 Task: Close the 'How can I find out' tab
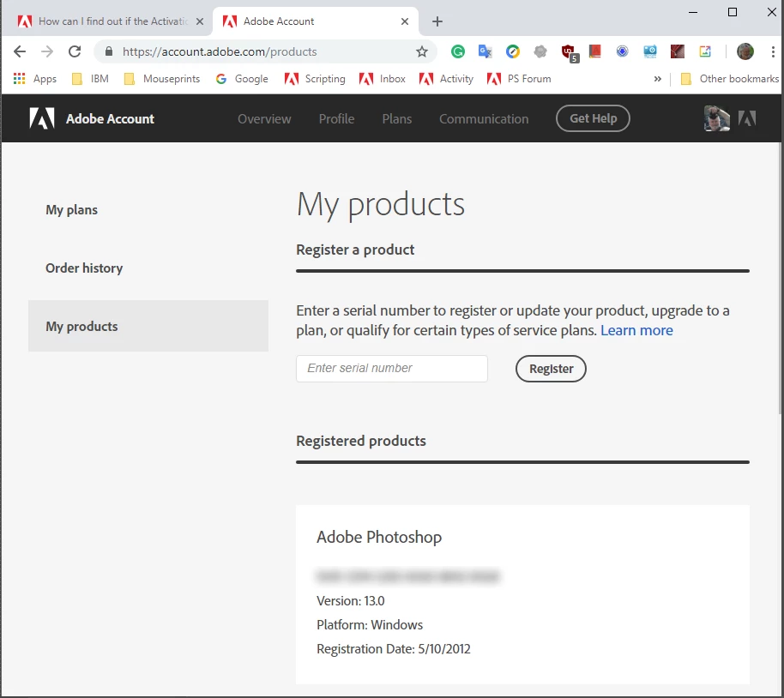pyautogui.click(x=200, y=21)
